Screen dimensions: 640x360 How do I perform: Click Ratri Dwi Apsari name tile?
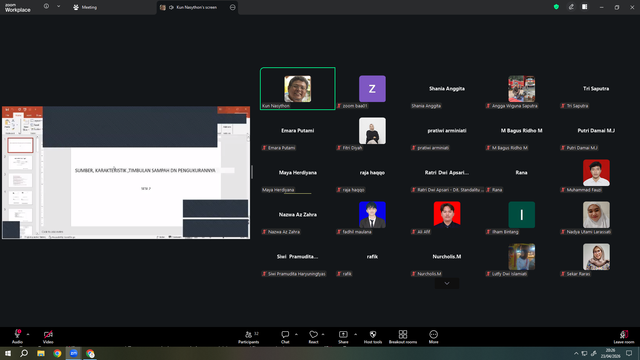tap(447, 173)
